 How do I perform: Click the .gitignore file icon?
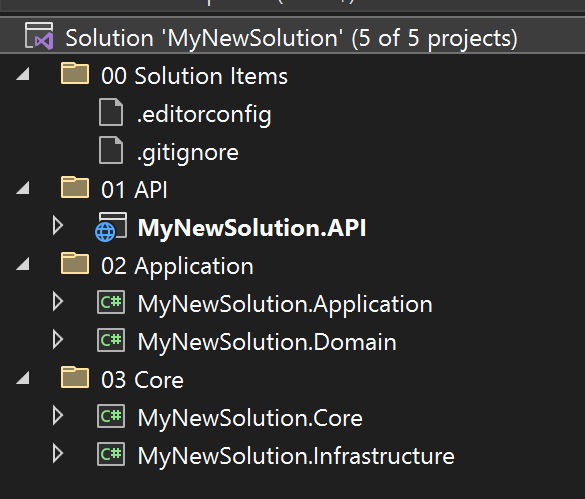point(111,150)
